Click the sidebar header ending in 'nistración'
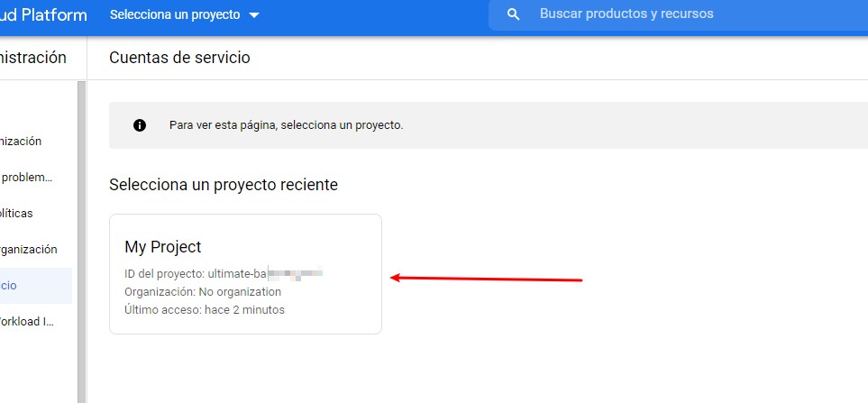 point(33,58)
